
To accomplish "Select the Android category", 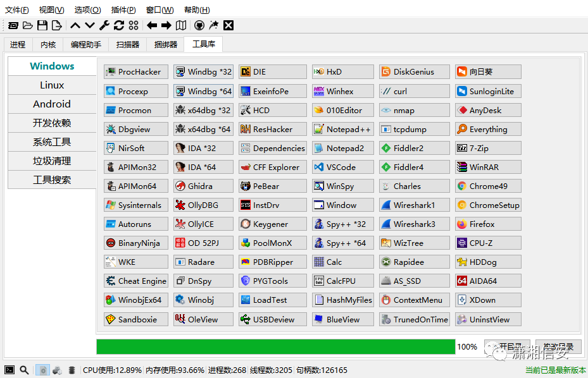I will pyautogui.click(x=52, y=104).
